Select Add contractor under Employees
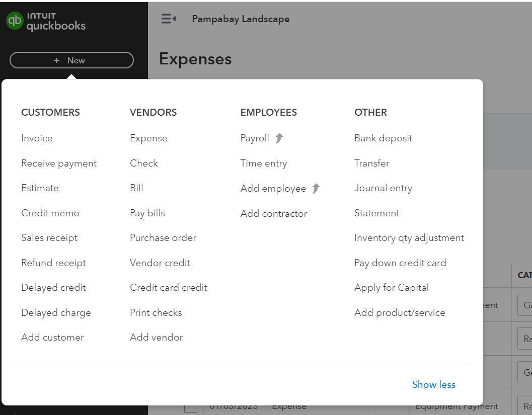The image size is (532, 415). 274,213
